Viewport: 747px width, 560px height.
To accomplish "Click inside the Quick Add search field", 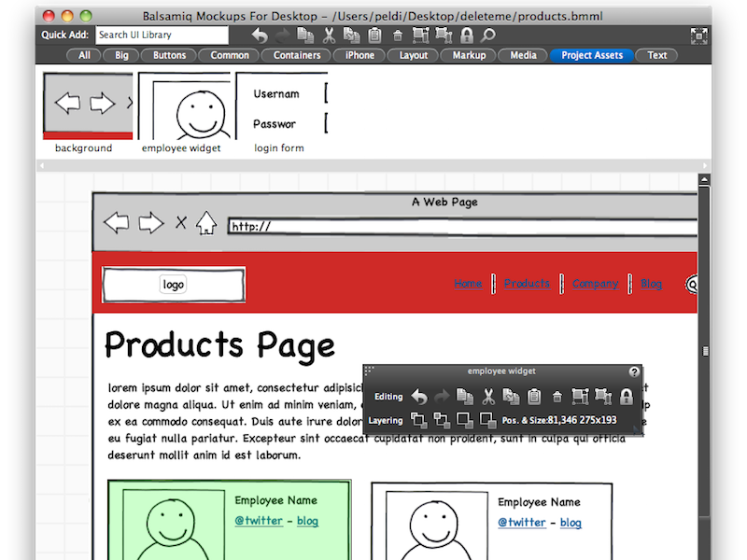I will tap(162, 35).
